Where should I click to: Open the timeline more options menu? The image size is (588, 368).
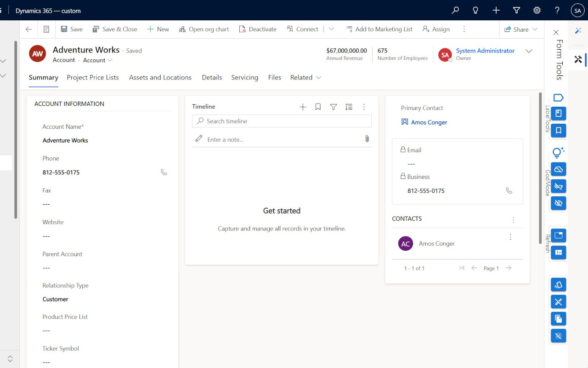click(364, 107)
